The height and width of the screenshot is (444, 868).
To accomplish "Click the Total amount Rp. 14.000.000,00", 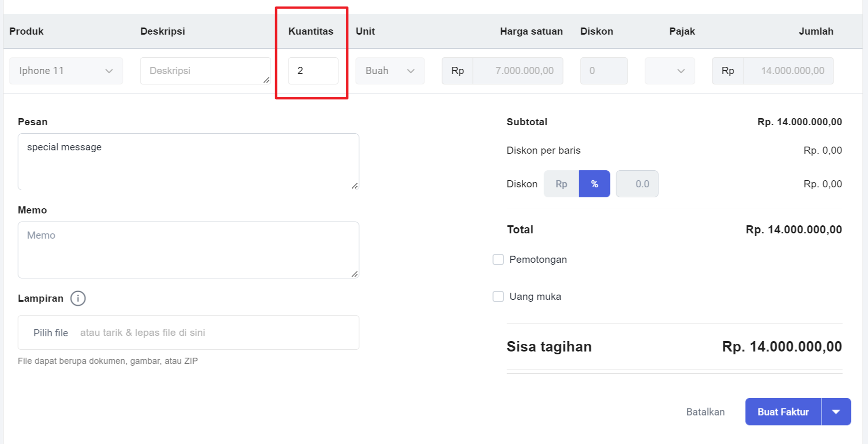I will pos(794,230).
